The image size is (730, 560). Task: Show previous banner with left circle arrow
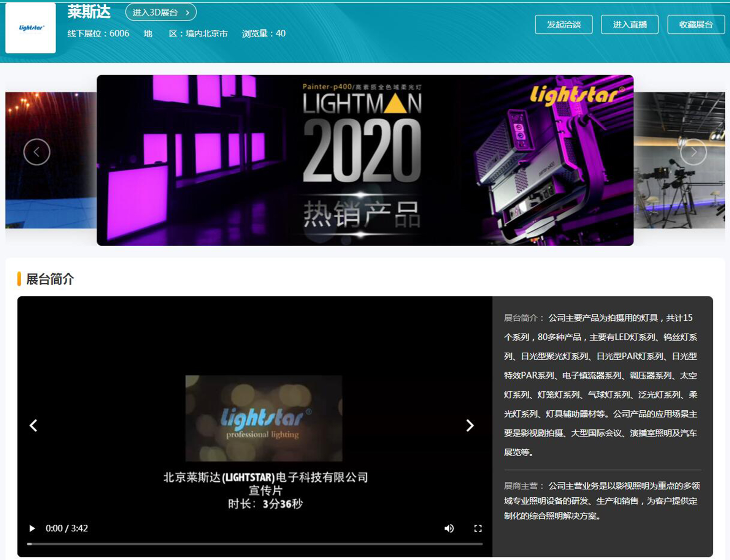tap(37, 152)
